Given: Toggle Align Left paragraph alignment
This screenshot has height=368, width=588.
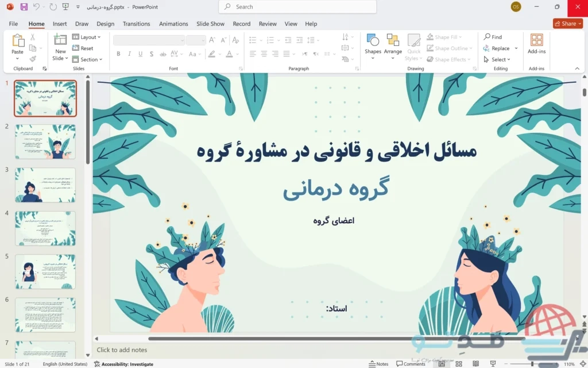Looking at the screenshot, I should 253,53.
